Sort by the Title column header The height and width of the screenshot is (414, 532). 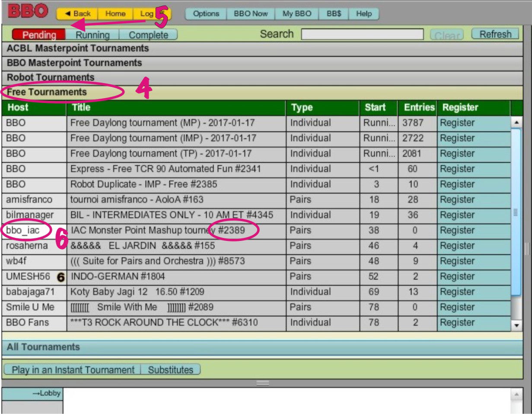click(176, 108)
